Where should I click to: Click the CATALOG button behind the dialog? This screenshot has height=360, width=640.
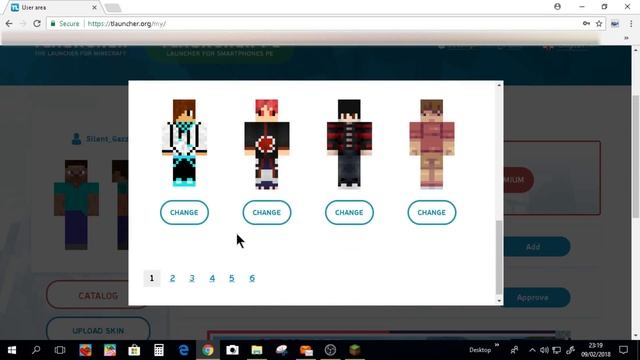point(87,296)
